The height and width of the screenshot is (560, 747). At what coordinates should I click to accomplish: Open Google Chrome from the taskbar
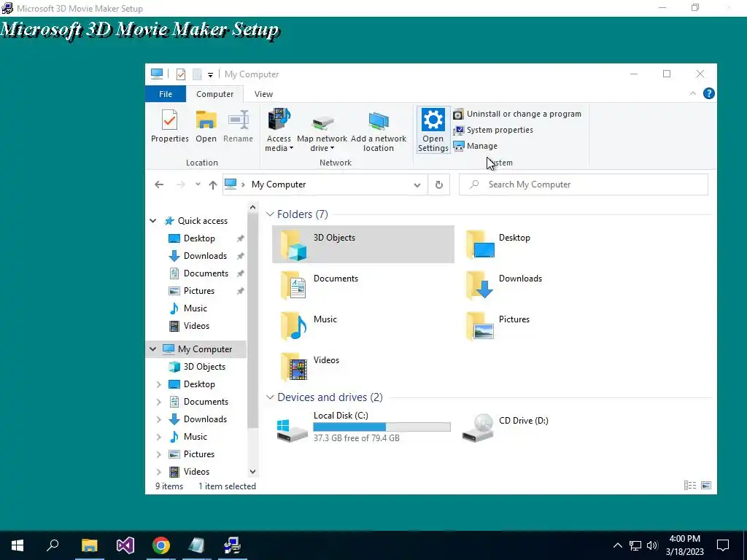click(x=161, y=545)
